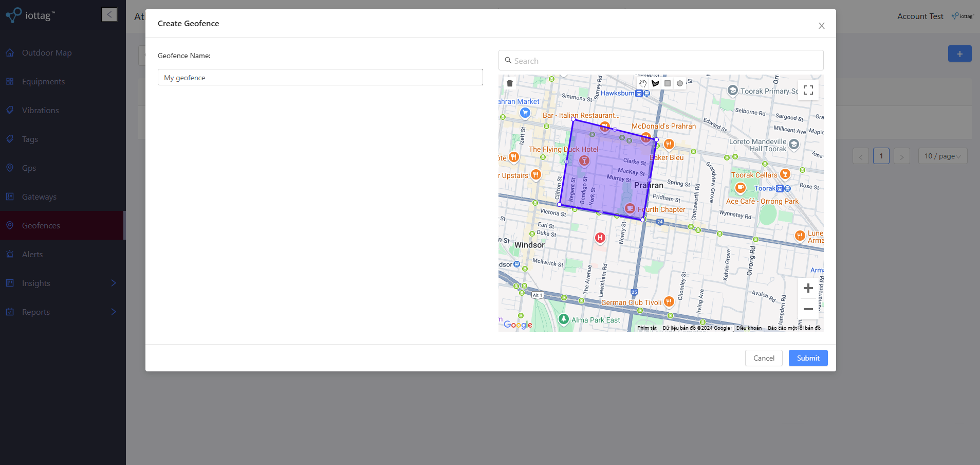Navigate to Tags page
Viewport: 980px width, 465px height.
[63, 139]
